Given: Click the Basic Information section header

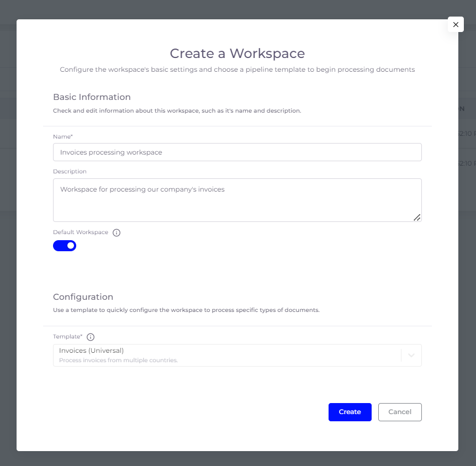Looking at the screenshot, I should pyautogui.click(x=92, y=97).
